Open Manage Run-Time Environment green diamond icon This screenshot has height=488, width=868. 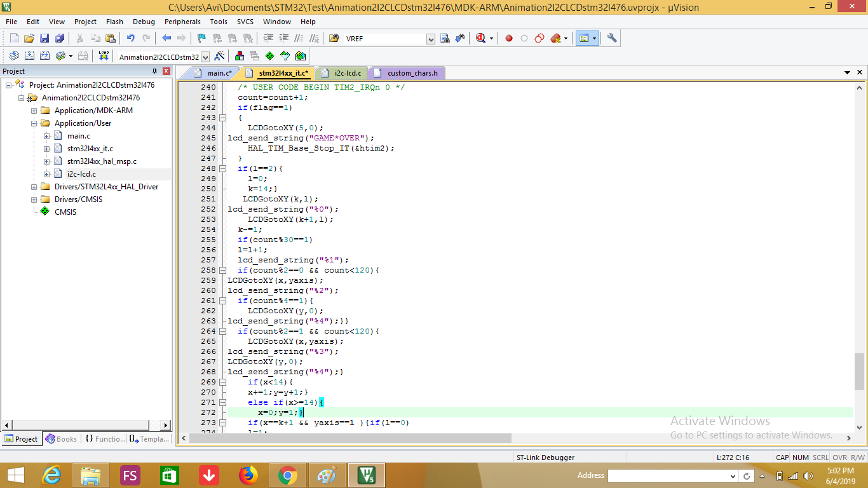point(270,56)
